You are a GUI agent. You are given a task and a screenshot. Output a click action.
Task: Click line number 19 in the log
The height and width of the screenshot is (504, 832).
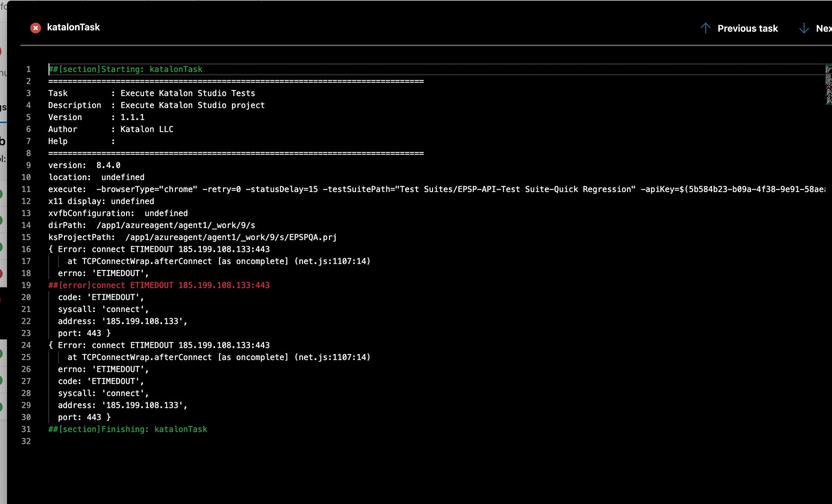[x=27, y=285]
